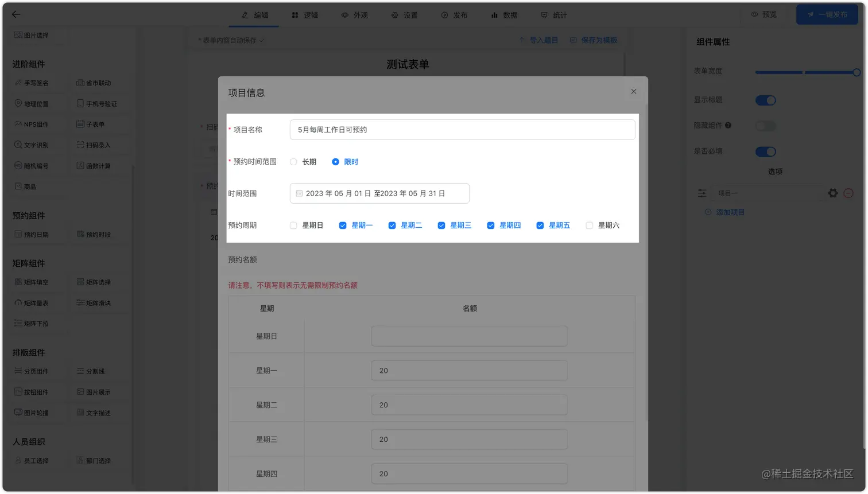Add the 手机号验证 component

pos(96,104)
